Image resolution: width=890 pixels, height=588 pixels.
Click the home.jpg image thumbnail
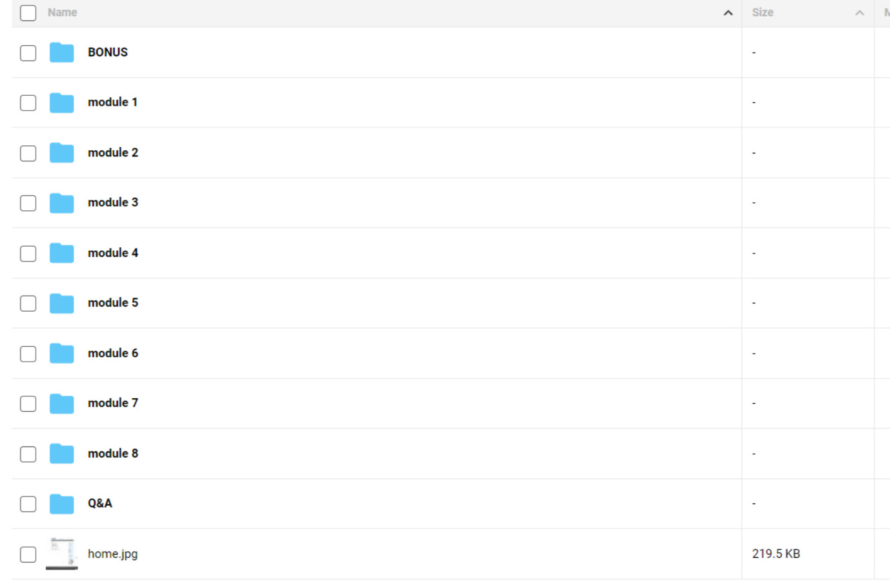click(x=62, y=553)
